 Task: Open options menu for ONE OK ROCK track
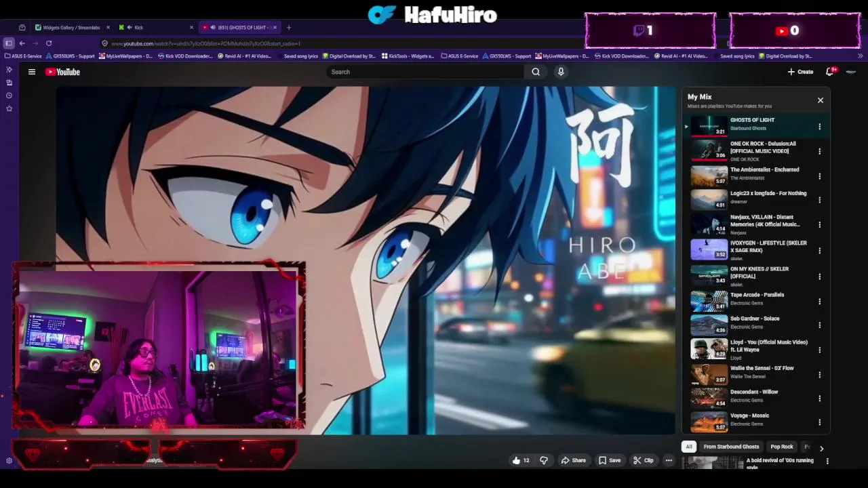tap(819, 152)
